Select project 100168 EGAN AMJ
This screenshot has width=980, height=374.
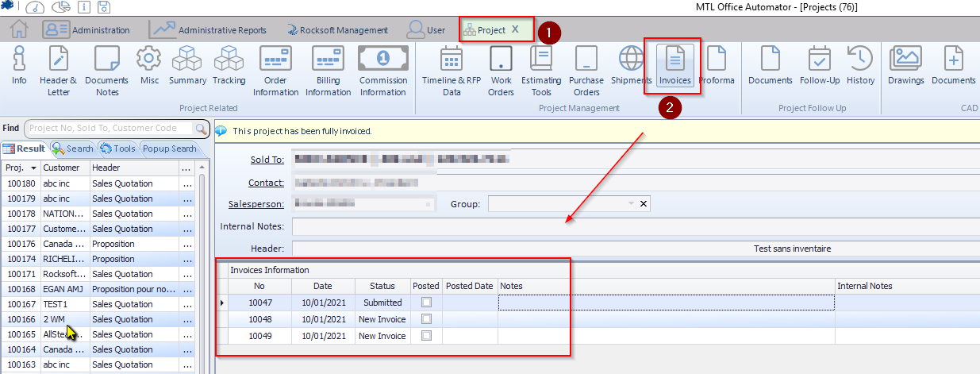(x=98, y=289)
